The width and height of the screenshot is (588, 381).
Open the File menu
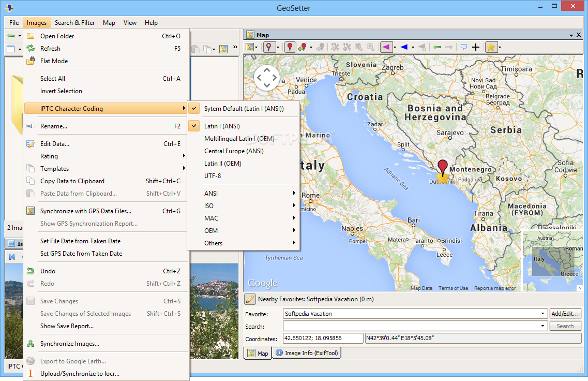point(14,23)
